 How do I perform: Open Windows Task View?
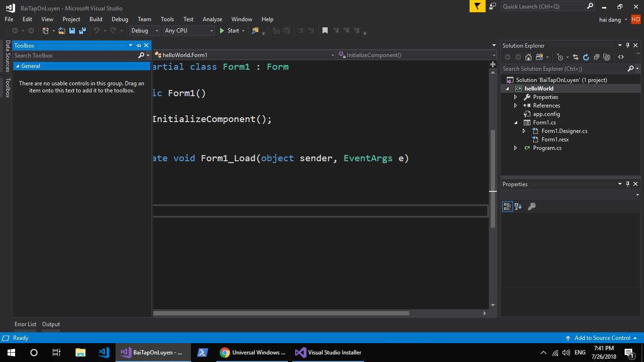pos(57,352)
